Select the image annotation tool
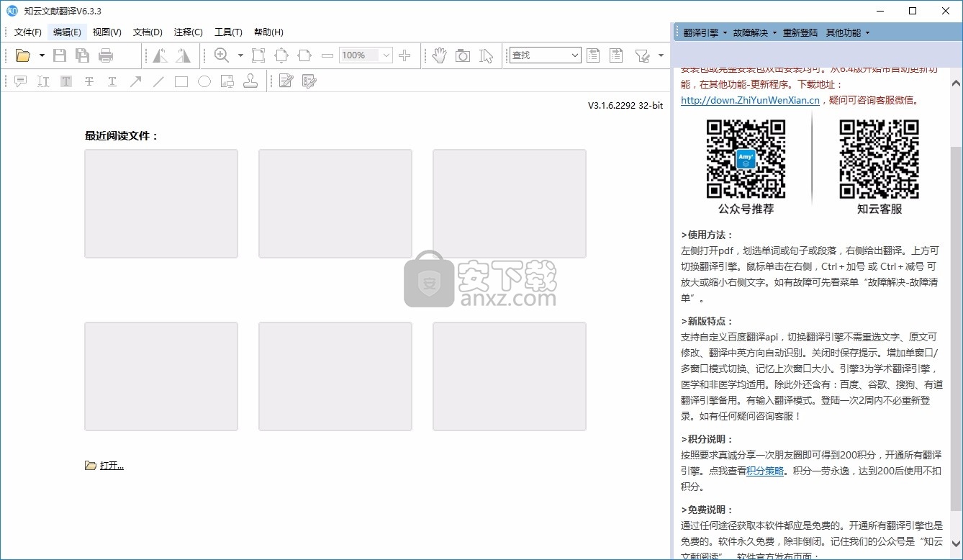Image resolution: width=963 pixels, height=560 pixels. pyautogui.click(x=227, y=81)
